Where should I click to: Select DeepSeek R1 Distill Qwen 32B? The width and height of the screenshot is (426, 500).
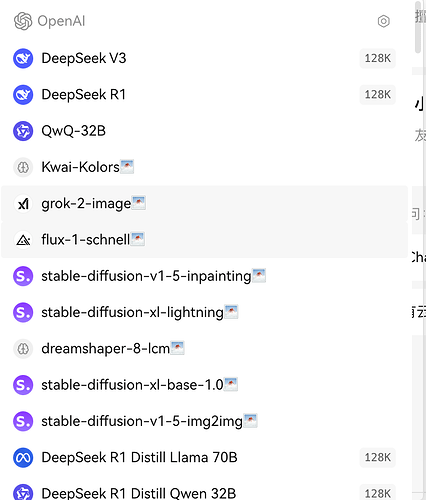pyautogui.click(x=204, y=491)
